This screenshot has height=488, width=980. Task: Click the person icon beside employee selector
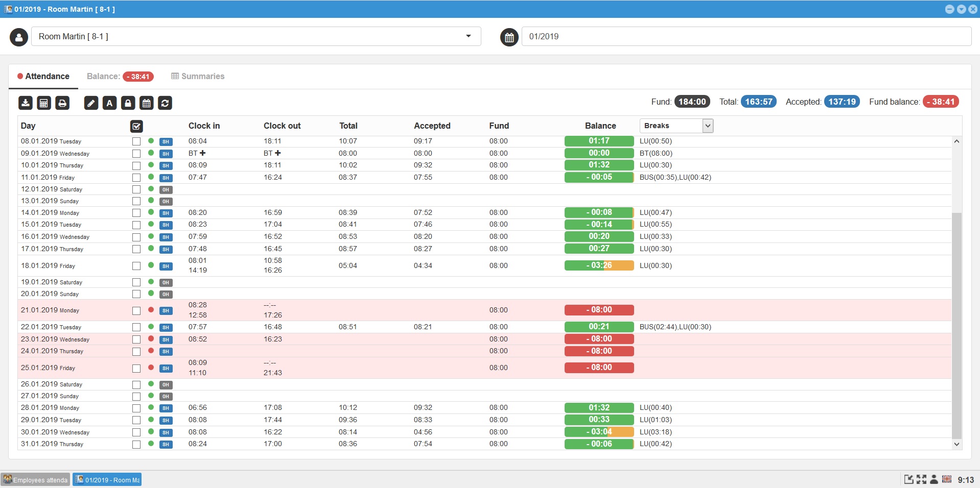pos(19,37)
